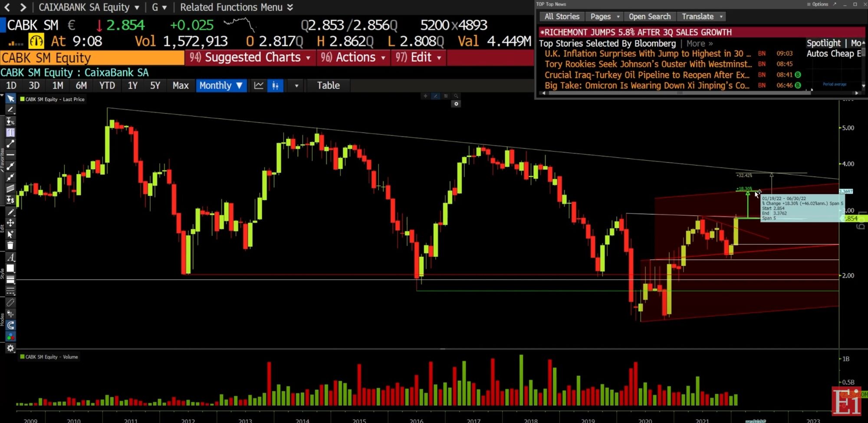Expand the Translate dropdown in Top News

pyautogui.click(x=702, y=16)
